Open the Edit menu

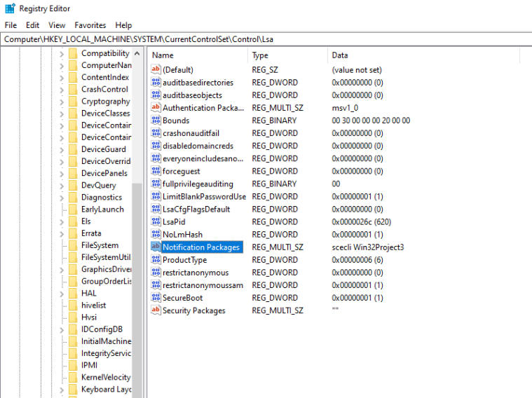tap(32, 25)
